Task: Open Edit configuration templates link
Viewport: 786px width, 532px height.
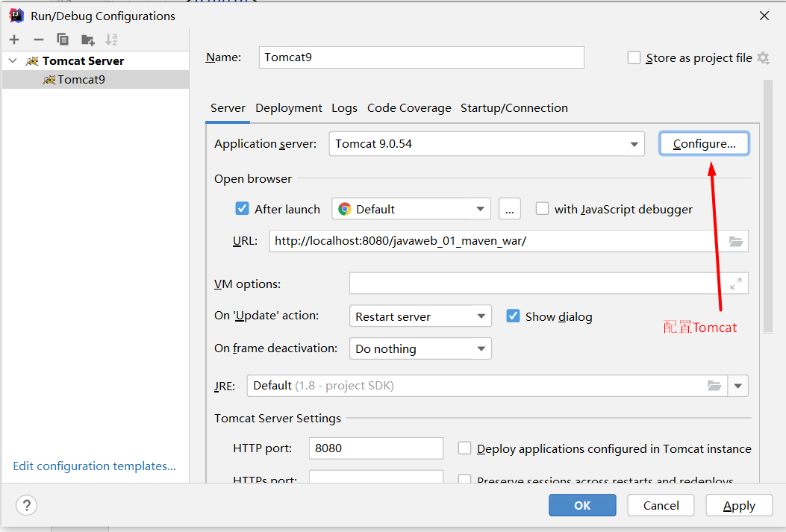Action: (95, 466)
